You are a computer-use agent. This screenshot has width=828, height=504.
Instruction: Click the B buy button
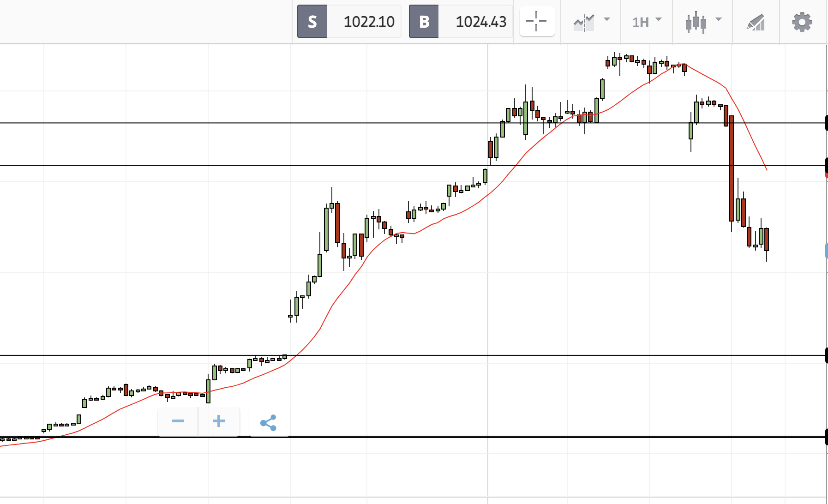pos(424,21)
